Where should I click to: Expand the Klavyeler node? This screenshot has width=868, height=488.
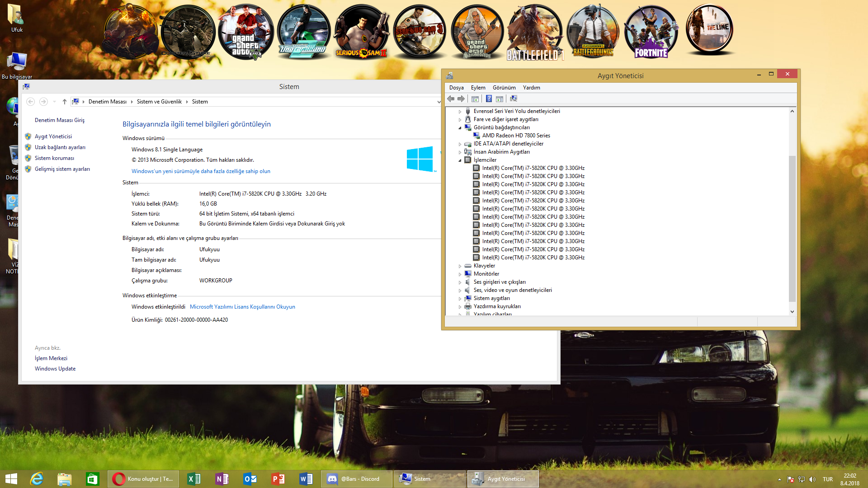[x=460, y=266]
